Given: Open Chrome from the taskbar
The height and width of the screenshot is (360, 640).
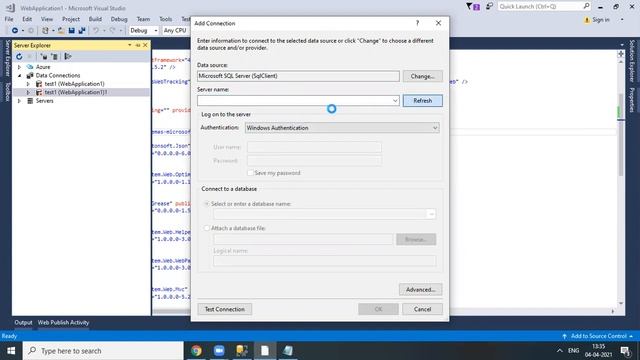Looking at the screenshot, I should point(196,351).
